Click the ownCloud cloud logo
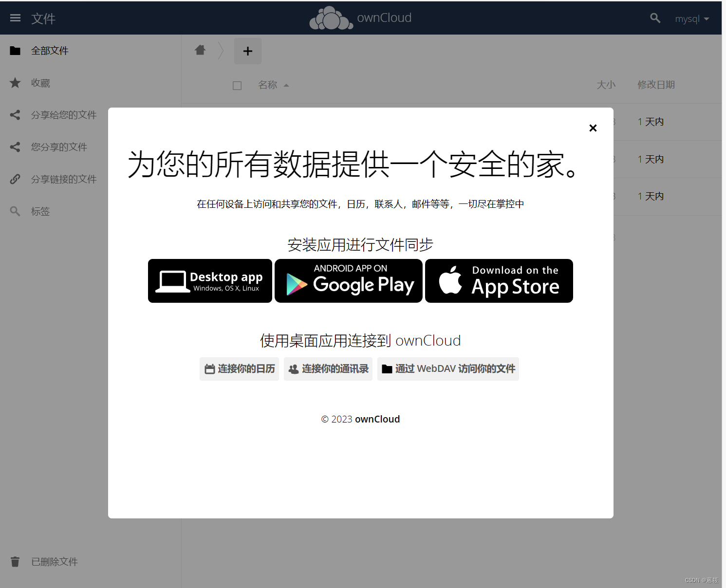 coord(331,18)
